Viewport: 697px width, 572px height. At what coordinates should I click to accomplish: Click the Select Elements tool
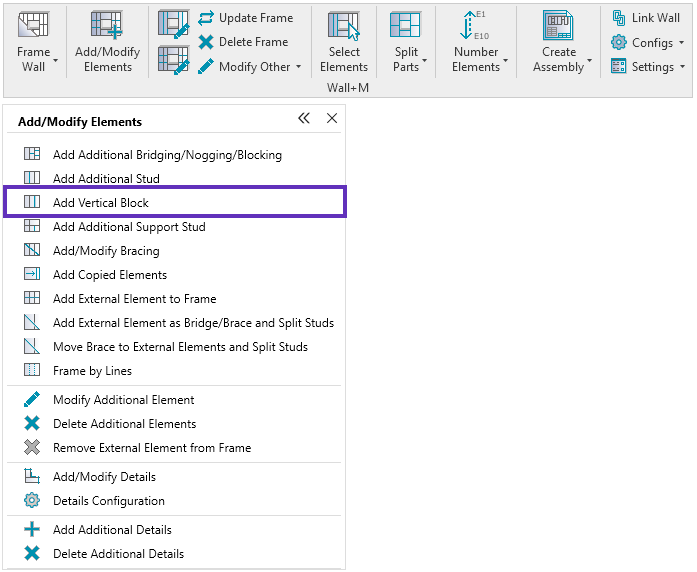tap(344, 27)
